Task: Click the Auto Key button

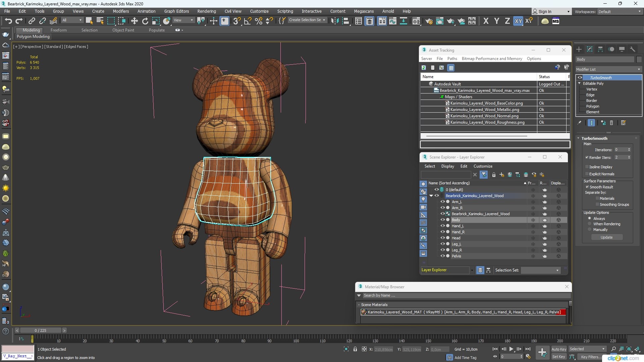Action: click(x=558, y=349)
